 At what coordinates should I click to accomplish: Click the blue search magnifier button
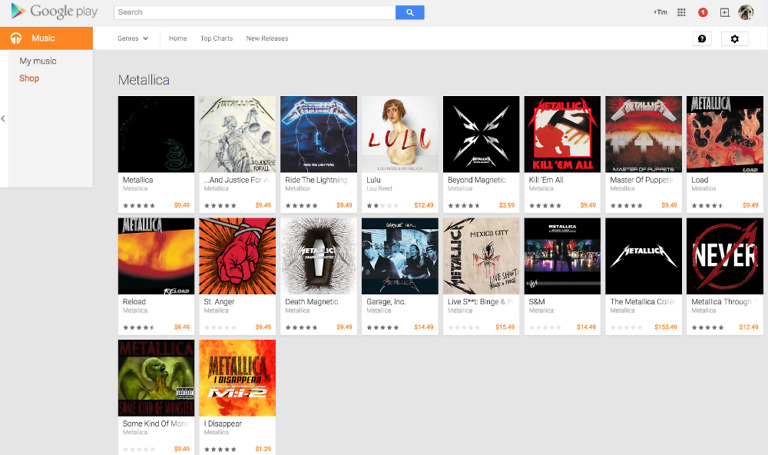[x=409, y=12]
